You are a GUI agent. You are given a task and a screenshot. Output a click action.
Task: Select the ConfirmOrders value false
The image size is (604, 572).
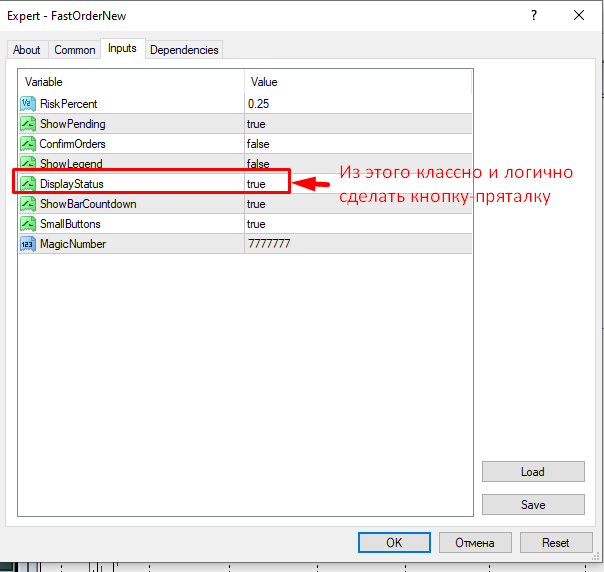pyautogui.click(x=258, y=144)
